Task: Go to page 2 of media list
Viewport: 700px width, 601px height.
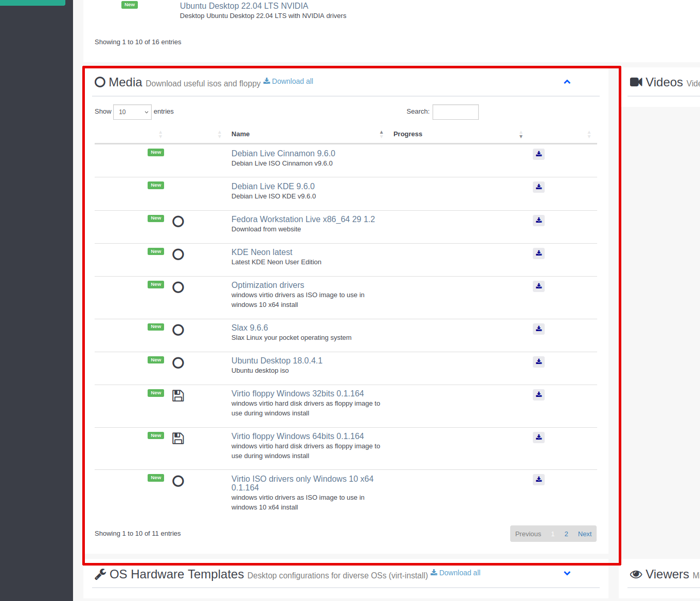Action: tap(566, 534)
